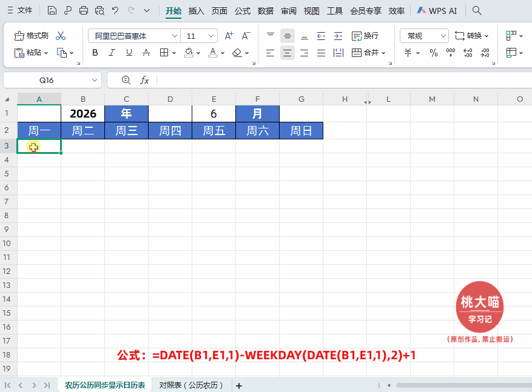Switch to the 公式 ribbon tab
The image size is (532, 392).
(x=242, y=10)
